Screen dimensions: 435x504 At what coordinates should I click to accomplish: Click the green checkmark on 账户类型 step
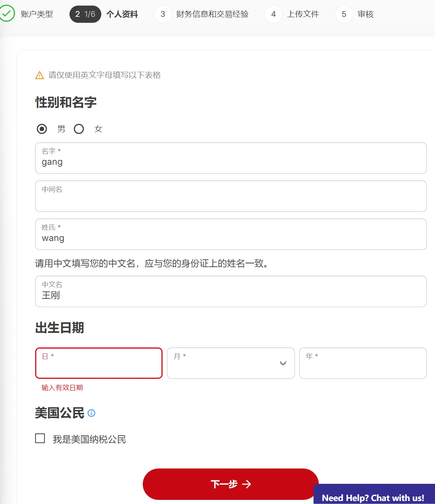[x=7, y=14]
